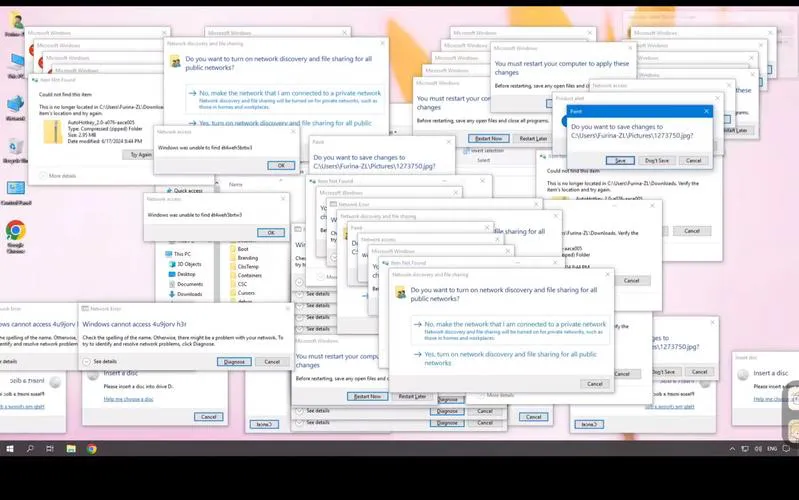
Task: Expand See details in Network Error dialog
Action: pyautogui.click(x=100, y=361)
